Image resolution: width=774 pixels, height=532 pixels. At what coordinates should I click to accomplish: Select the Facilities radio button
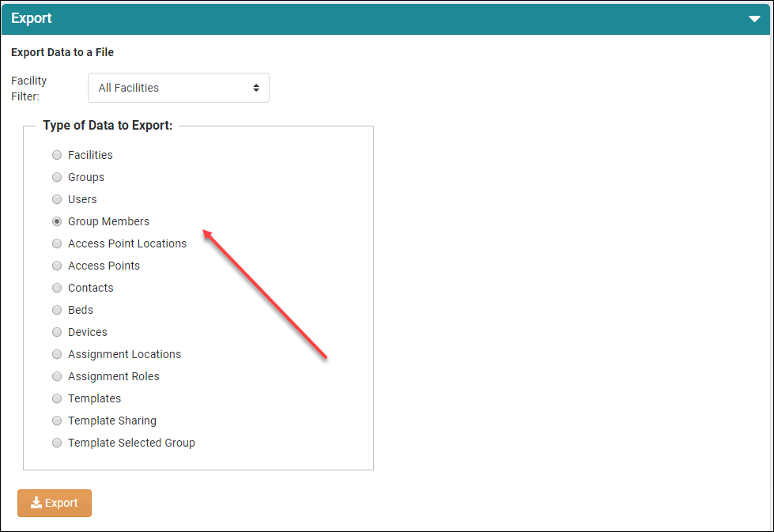57,155
